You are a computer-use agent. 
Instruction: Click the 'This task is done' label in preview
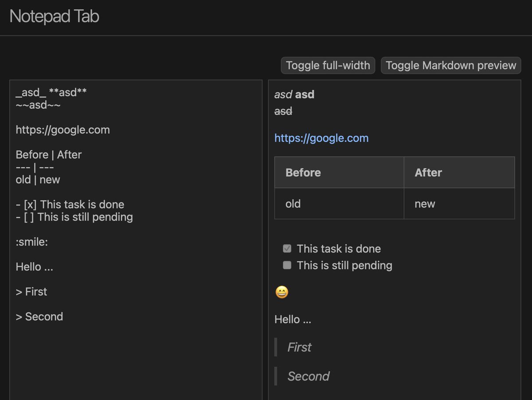[x=339, y=249]
